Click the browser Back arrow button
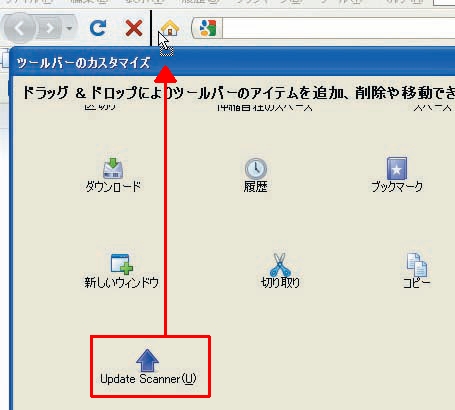 click(19, 28)
